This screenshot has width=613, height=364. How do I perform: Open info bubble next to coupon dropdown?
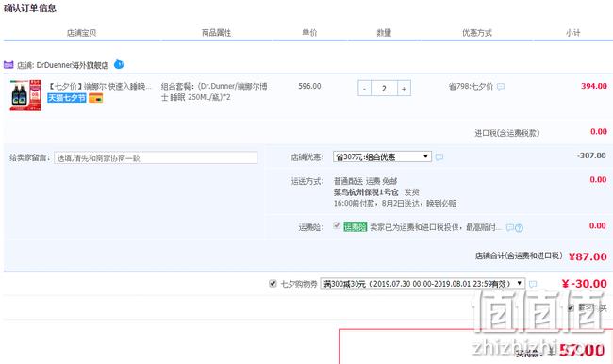point(533,284)
